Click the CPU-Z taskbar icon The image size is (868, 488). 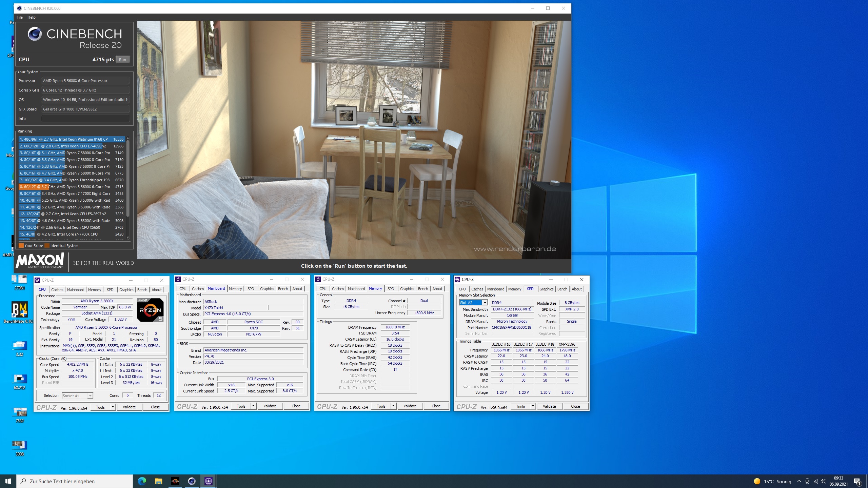tap(209, 481)
